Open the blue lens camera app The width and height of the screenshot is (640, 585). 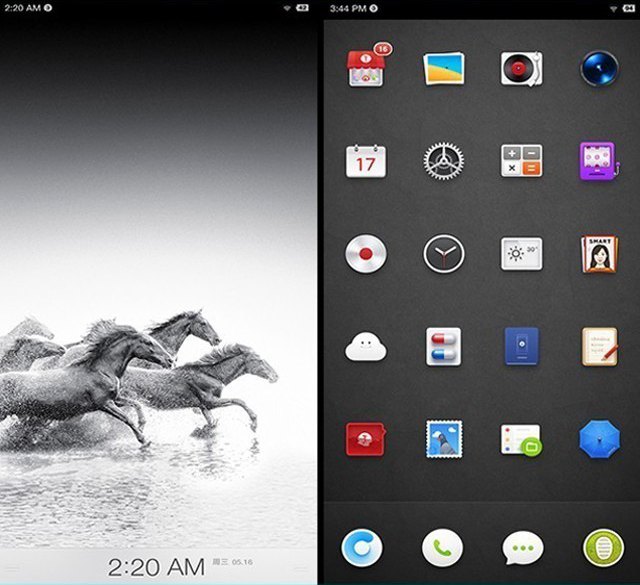click(x=600, y=68)
